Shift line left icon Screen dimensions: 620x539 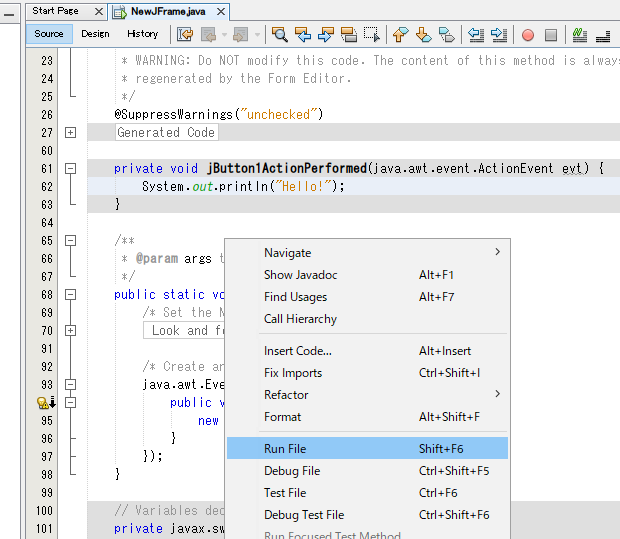coord(476,35)
